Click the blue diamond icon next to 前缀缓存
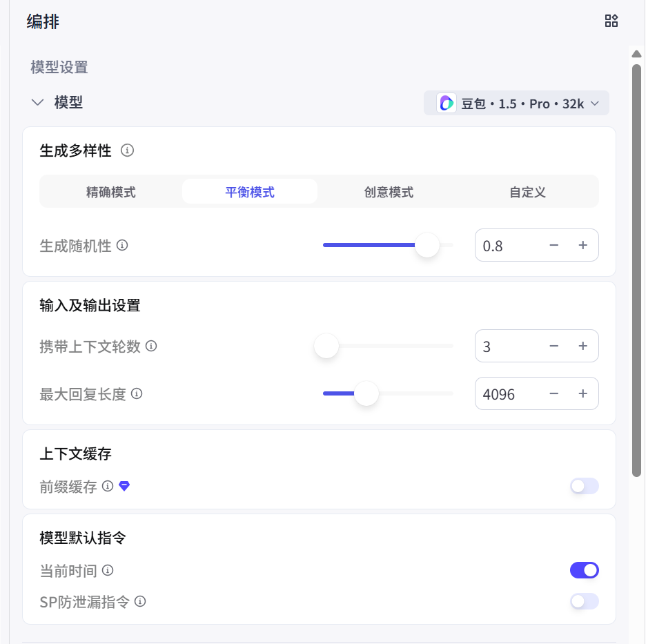The image size is (657, 644). pos(124,486)
